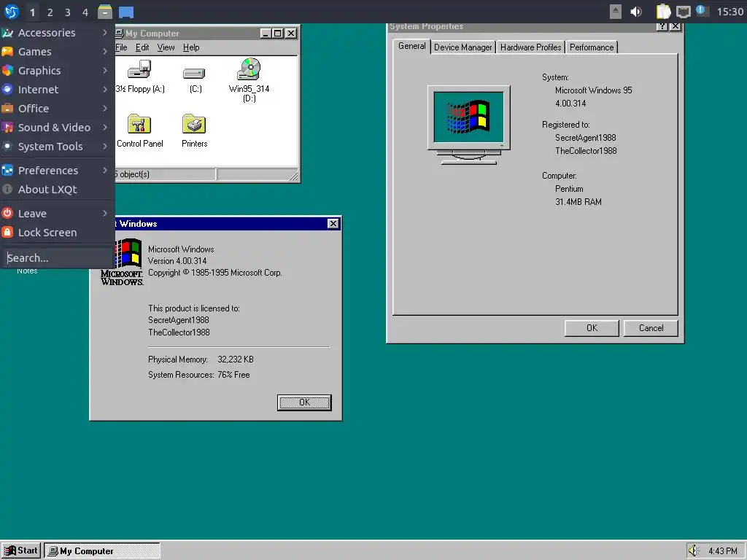
Task: Click the resize grip of My Computer
Action: point(293,176)
